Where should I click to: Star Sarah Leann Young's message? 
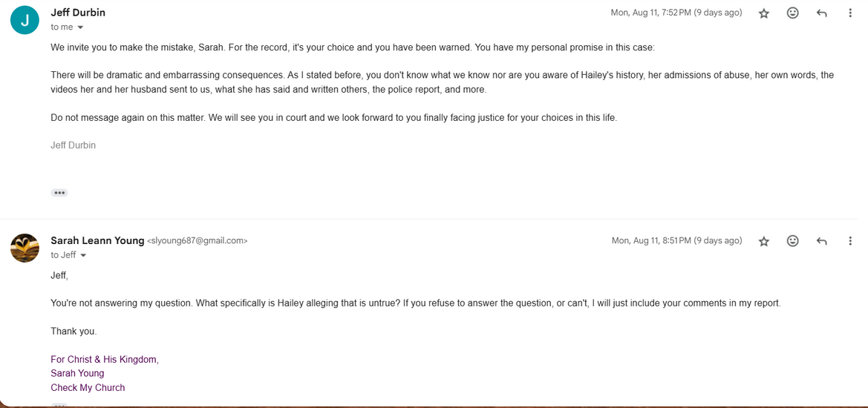click(x=763, y=241)
